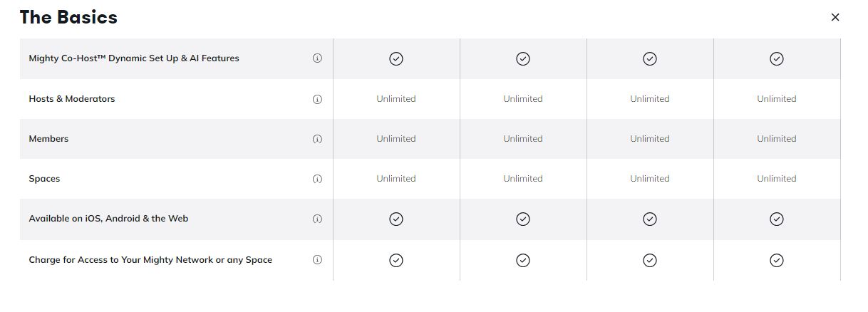Show info tooltip for Members row
The height and width of the screenshot is (312, 868).
(318, 139)
